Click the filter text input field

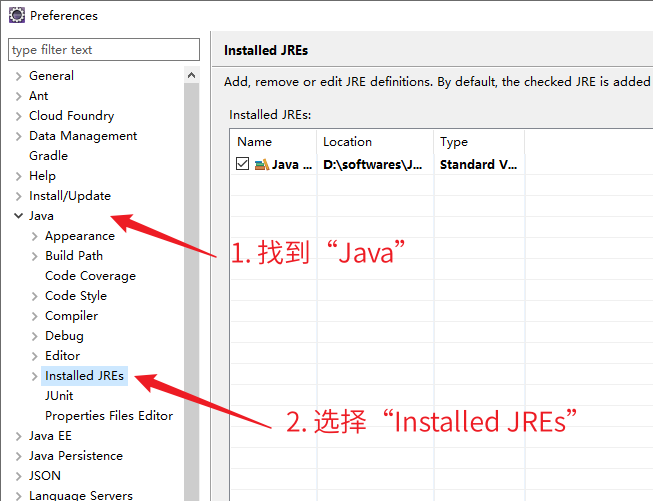click(104, 50)
